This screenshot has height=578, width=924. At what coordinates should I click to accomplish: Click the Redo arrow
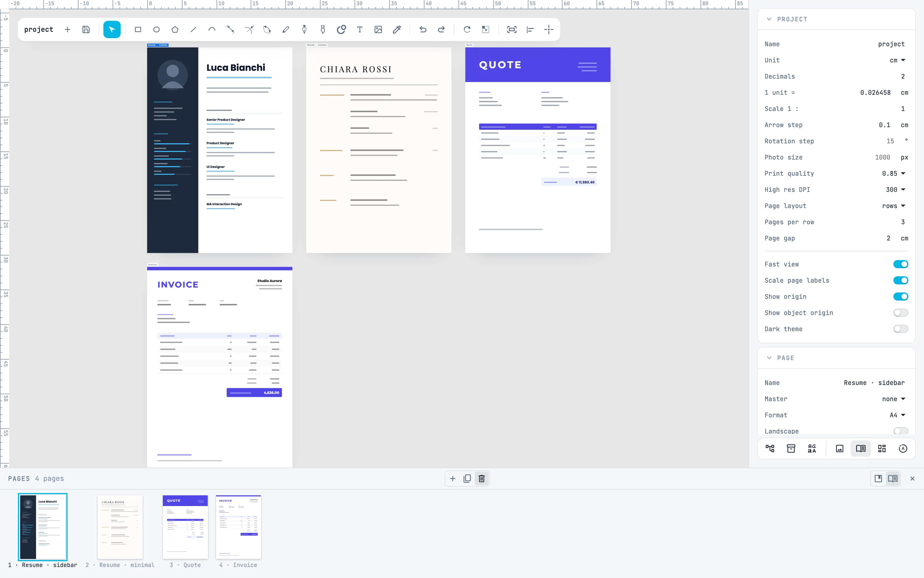pos(441,29)
